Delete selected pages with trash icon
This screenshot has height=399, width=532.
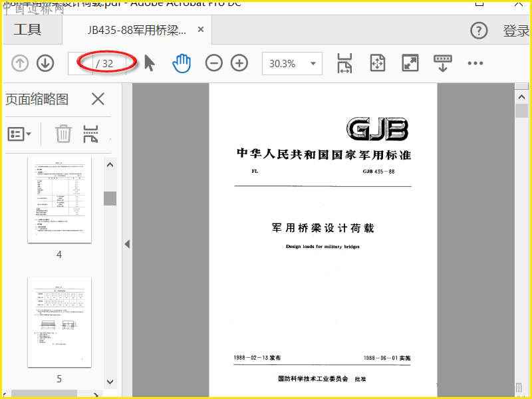click(x=63, y=134)
